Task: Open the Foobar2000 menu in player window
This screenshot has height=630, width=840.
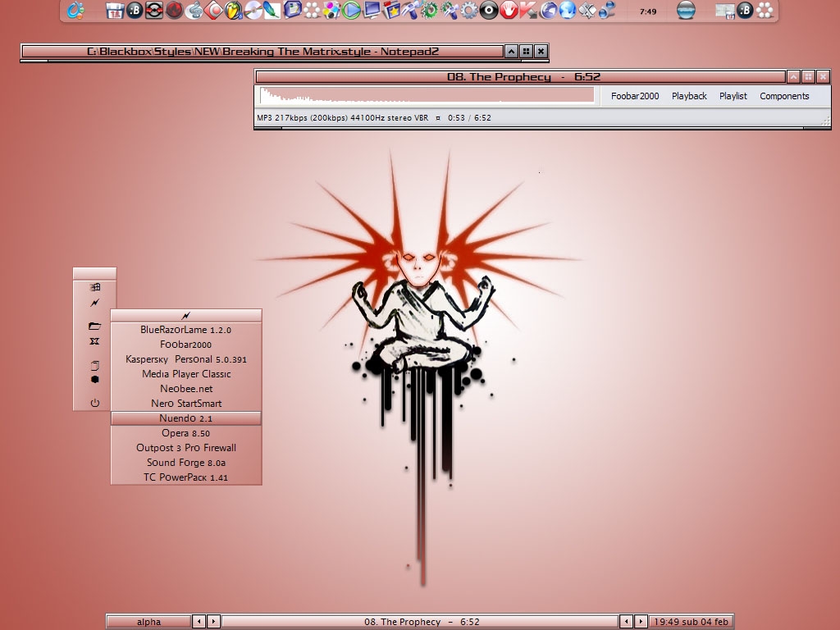Action: (635, 96)
